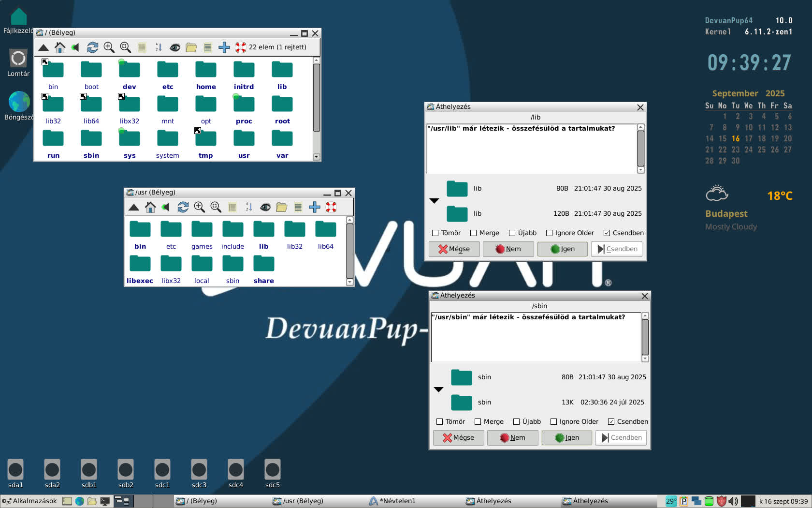Image resolution: width=812 pixels, height=508 pixels.
Task: Zoom in icons in /usr window
Action: pos(199,208)
